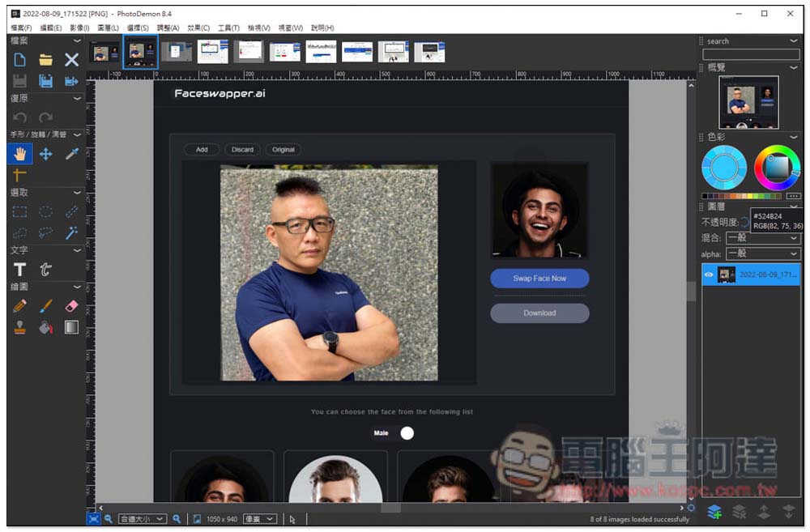The width and height of the screenshot is (810, 532).
Task: Collapse the 選取 tool panel
Action: pos(77,193)
